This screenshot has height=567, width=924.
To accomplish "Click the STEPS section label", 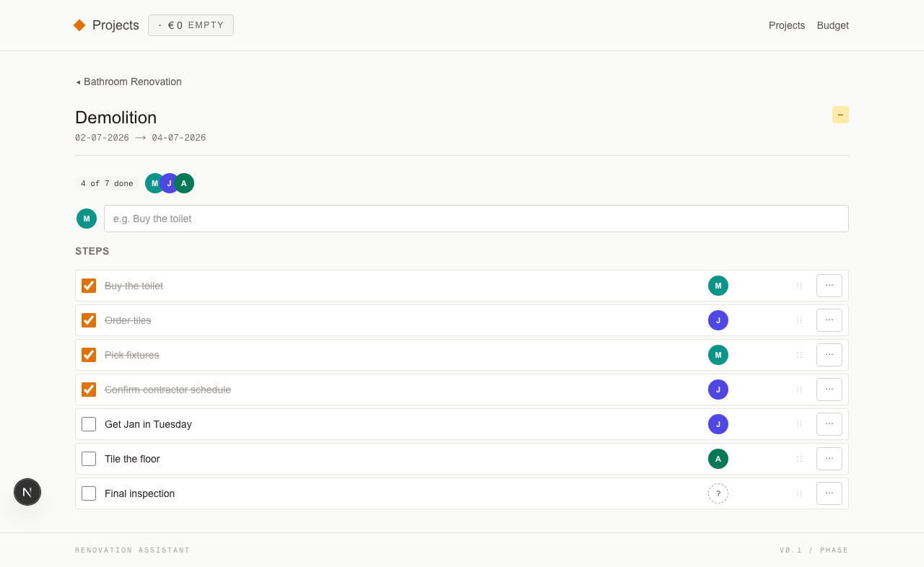I will [x=92, y=251].
